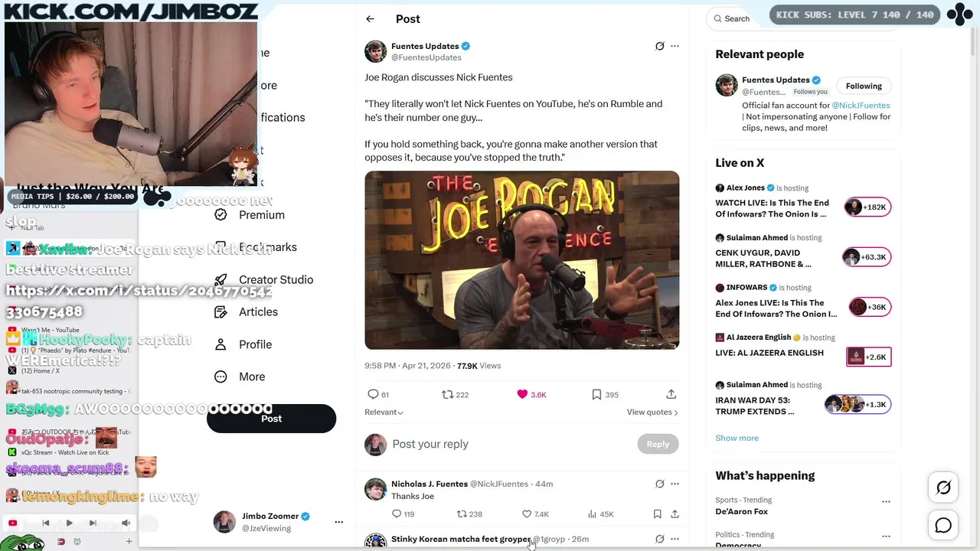
Task: Unlike the post with 3.6K likes
Action: pyautogui.click(x=523, y=394)
